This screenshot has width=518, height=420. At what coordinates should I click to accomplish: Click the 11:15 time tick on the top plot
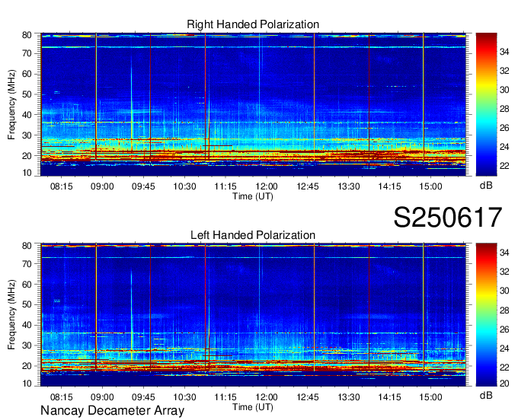pos(225,186)
